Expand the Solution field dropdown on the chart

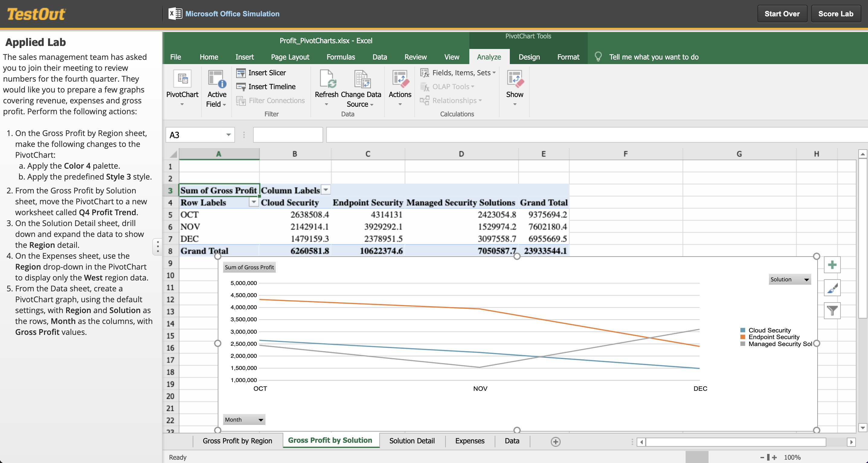click(x=806, y=280)
